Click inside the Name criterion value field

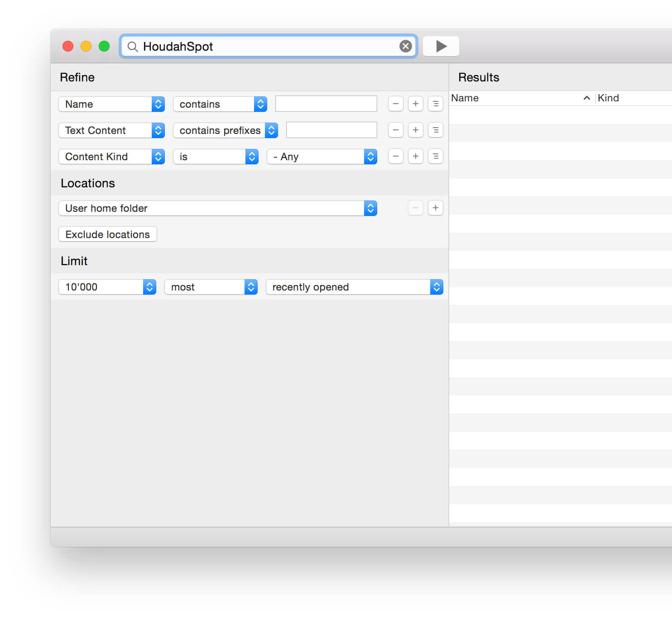coord(326,104)
